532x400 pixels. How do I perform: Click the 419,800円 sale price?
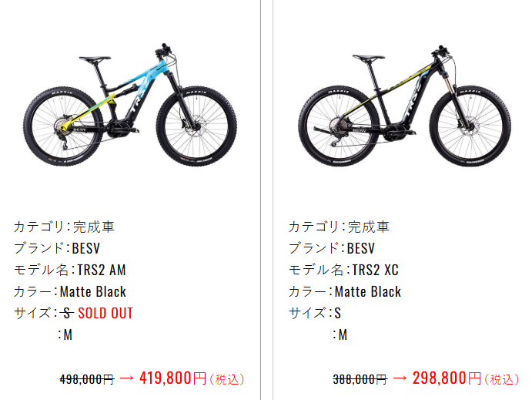coord(173,378)
